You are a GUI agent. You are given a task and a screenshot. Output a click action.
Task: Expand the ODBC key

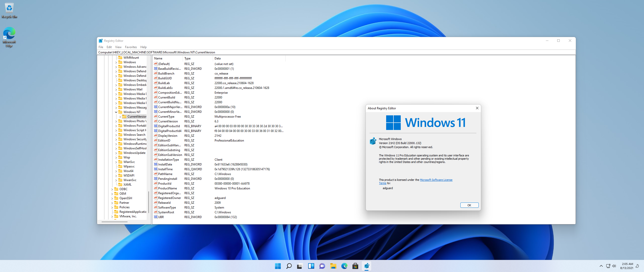pos(112,189)
